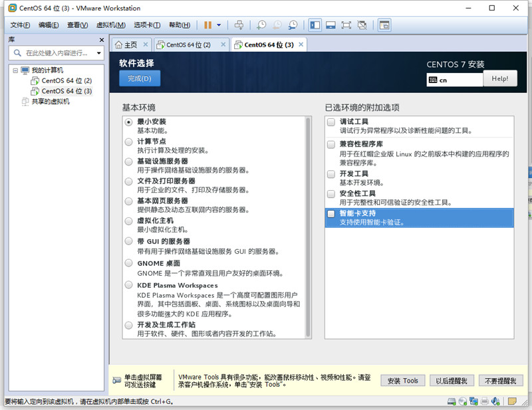Open the library search filter dropdown arrow
The image size is (532, 410).
[98, 53]
